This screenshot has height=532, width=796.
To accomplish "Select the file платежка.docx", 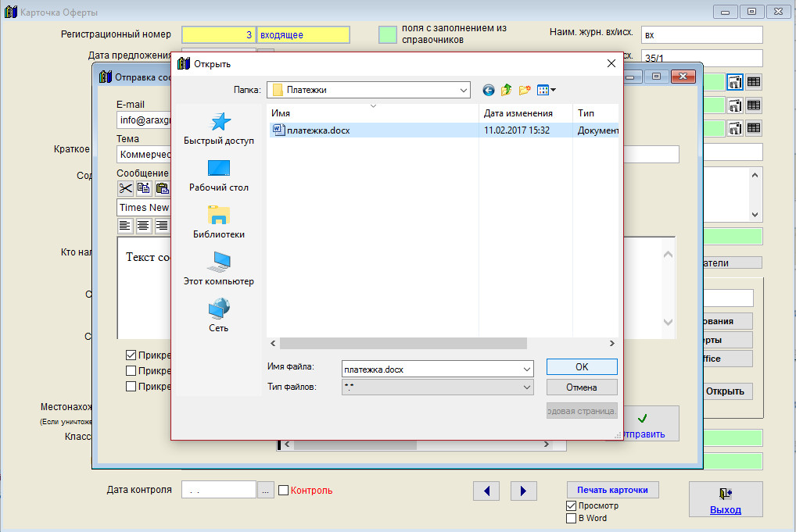I will click(x=318, y=130).
